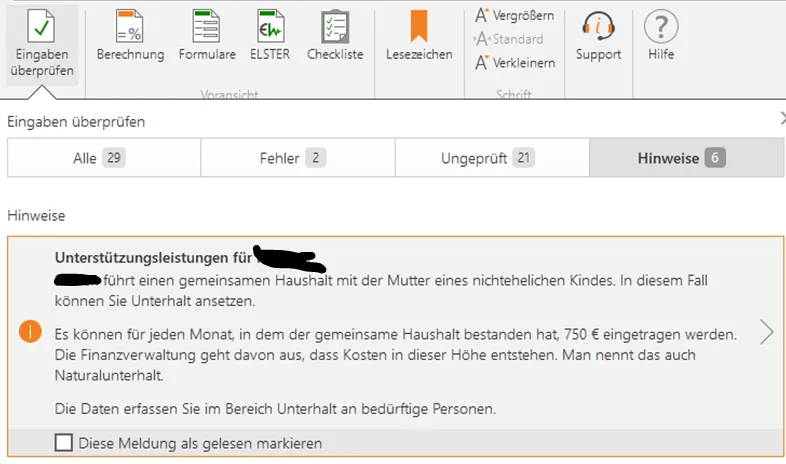This screenshot has height=464, width=786.
Task: Click Vergrößern to enlarge font
Action: tap(514, 15)
